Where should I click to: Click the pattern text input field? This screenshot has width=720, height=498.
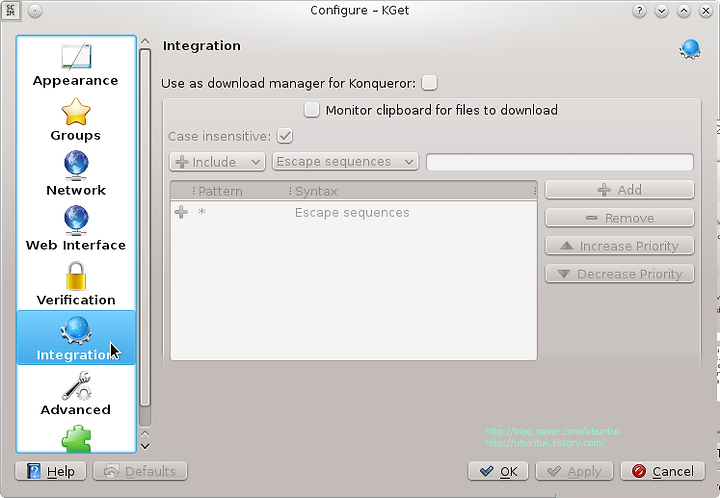560,162
